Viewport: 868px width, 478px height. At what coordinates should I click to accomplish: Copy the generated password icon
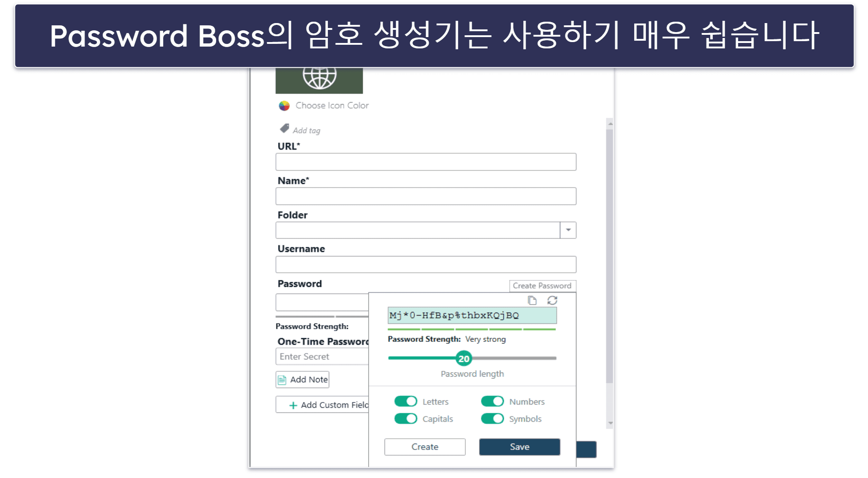(532, 300)
